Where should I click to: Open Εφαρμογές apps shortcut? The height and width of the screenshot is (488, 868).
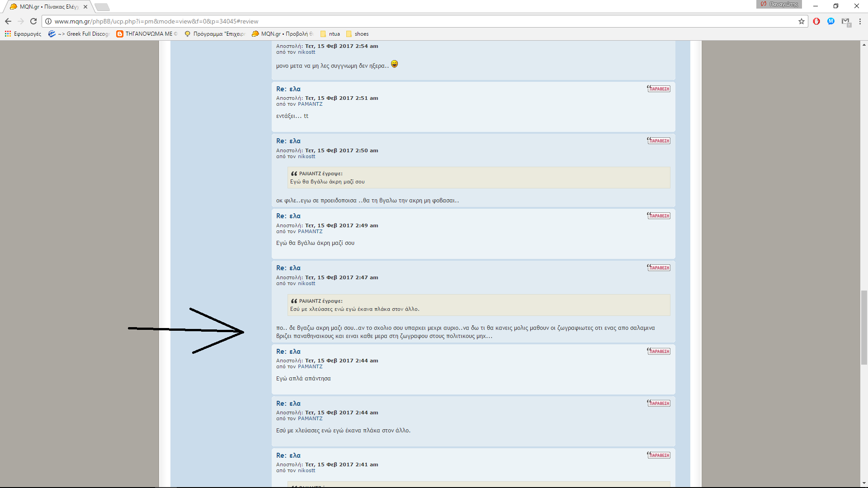[x=23, y=34]
